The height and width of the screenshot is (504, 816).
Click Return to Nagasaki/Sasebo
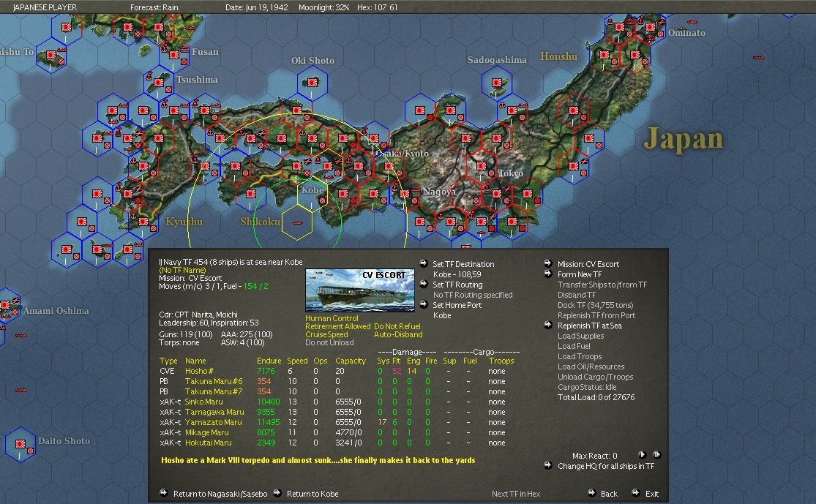coord(220,494)
